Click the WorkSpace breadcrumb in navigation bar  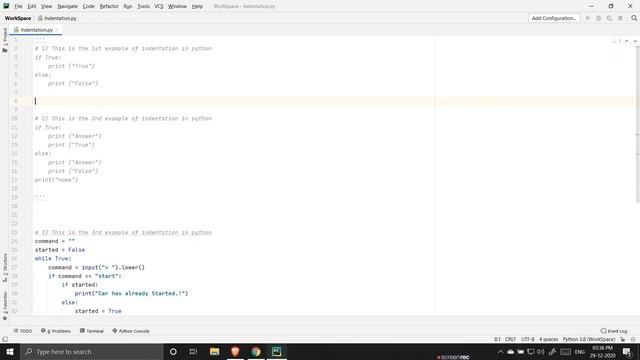point(18,18)
